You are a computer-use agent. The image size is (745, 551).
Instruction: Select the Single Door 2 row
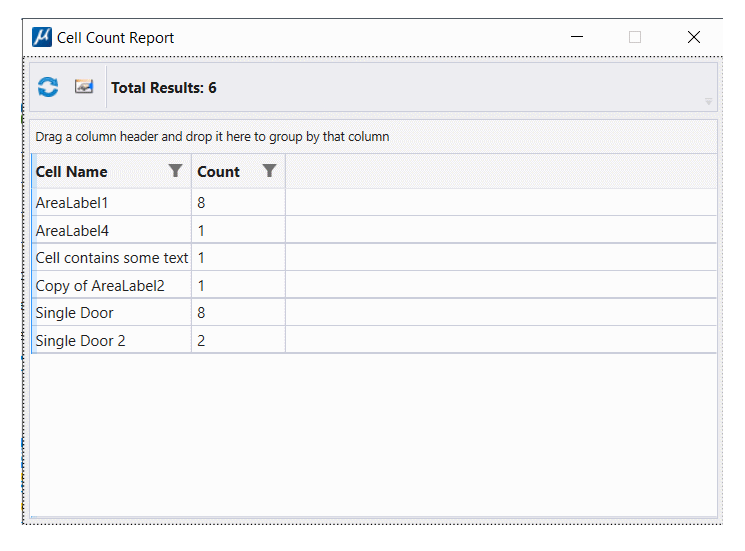[x=374, y=340]
